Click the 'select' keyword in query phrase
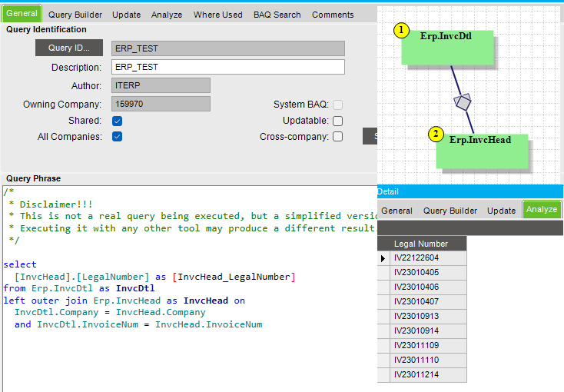564x392 pixels. 20,264
